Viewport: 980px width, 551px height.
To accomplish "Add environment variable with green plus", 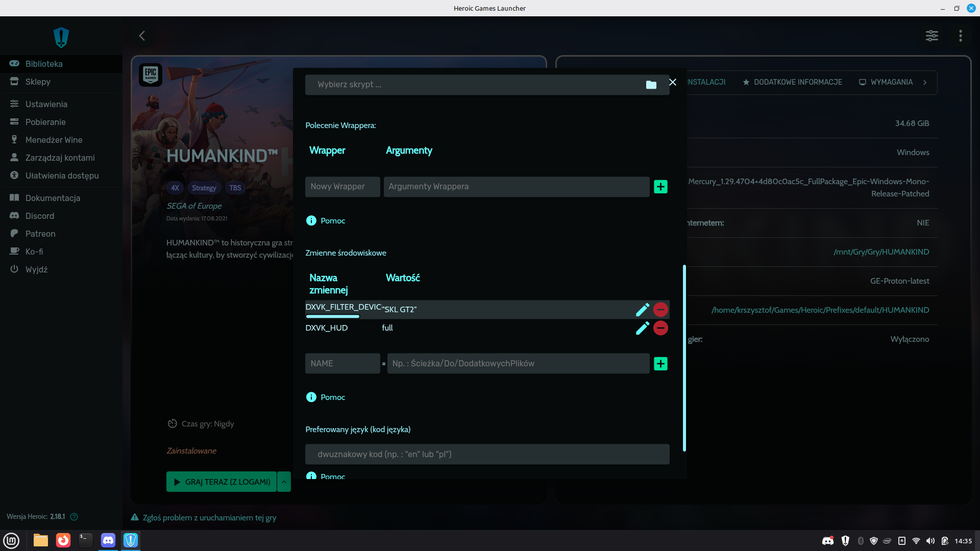I will [x=660, y=364].
